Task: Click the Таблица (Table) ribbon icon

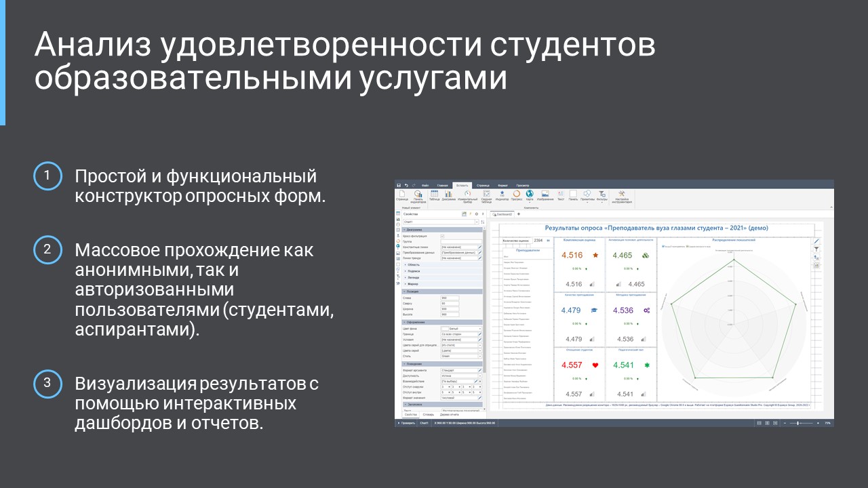Action: [434, 195]
